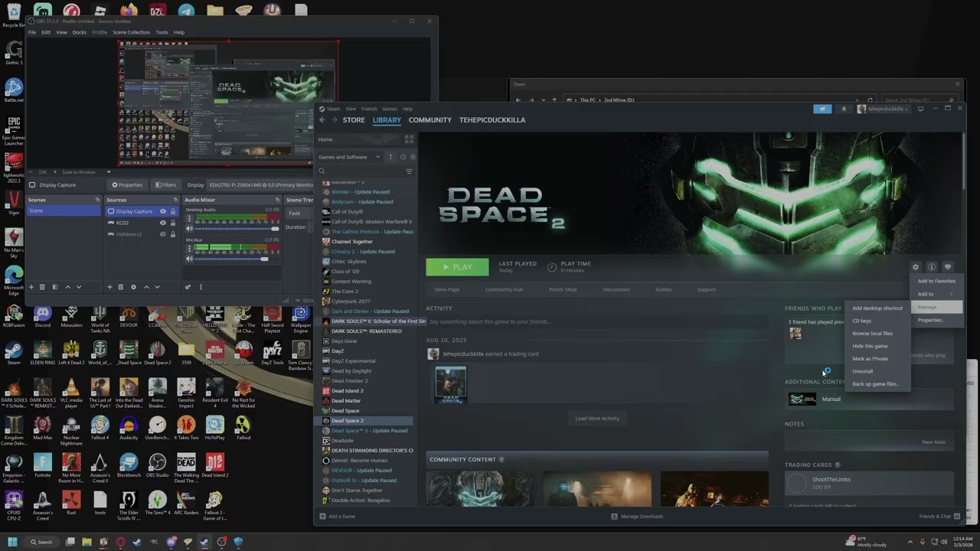The height and width of the screenshot is (551, 980).
Task: Open source properties gear in OBS Sources panel
Action: pyautogui.click(x=133, y=287)
